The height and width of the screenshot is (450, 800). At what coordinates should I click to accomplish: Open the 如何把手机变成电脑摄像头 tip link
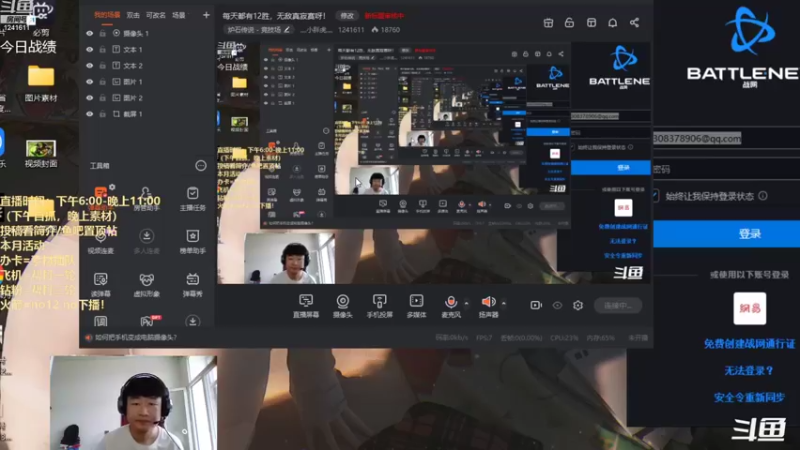coord(136,337)
